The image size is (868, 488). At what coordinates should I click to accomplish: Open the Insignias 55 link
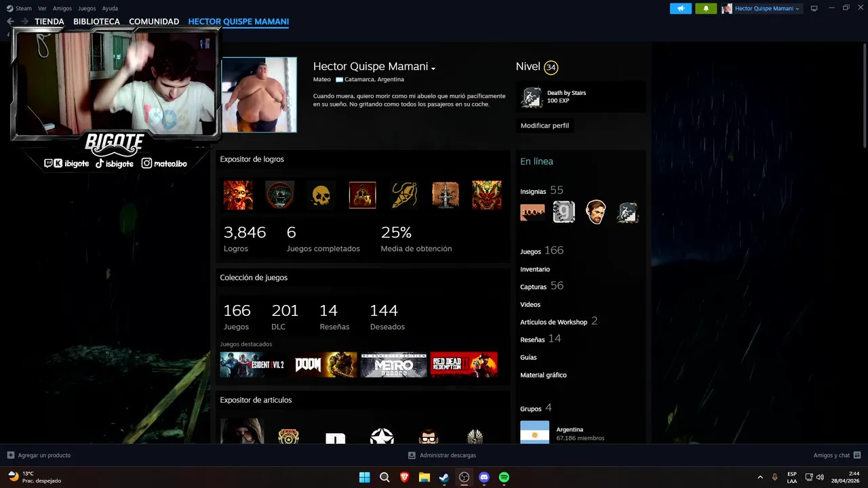click(542, 190)
